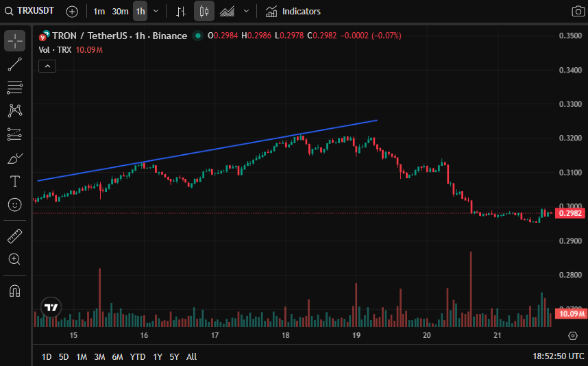
Task: Click the 0.2982 current price label
Action: pyautogui.click(x=570, y=213)
